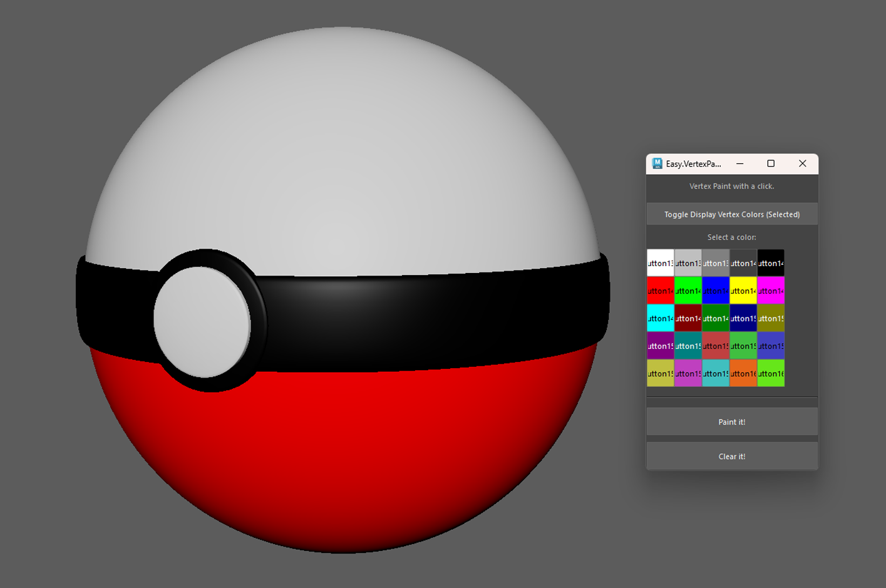
Task: Toggle Display Vertex Colors for selection
Action: pos(731,214)
